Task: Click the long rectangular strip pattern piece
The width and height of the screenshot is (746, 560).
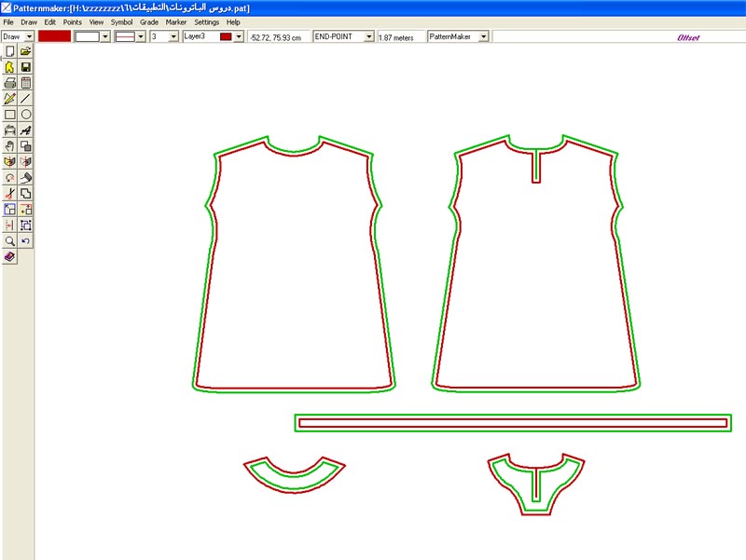Action: (513, 423)
